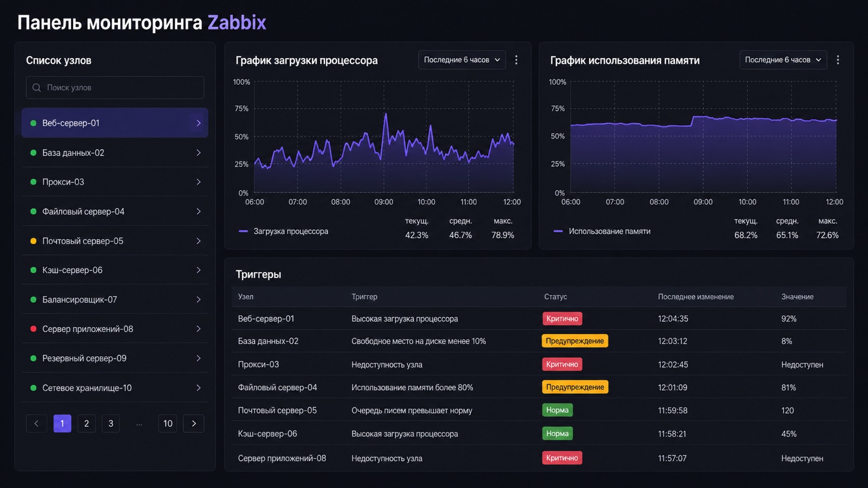Select База данных-02 in node list
Viewport: 868px width, 488px height.
115,153
